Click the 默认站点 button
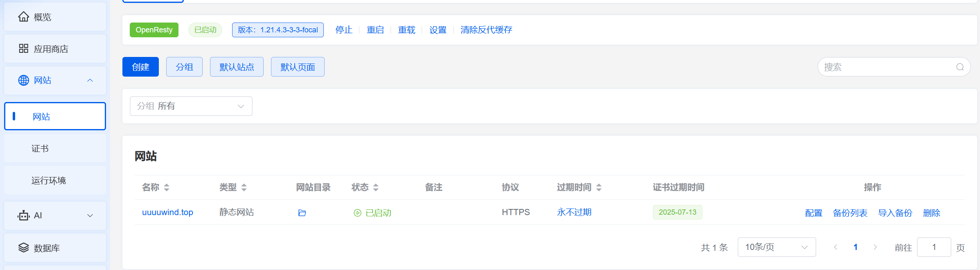The width and height of the screenshot is (980, 270). [x=237, y=67]
